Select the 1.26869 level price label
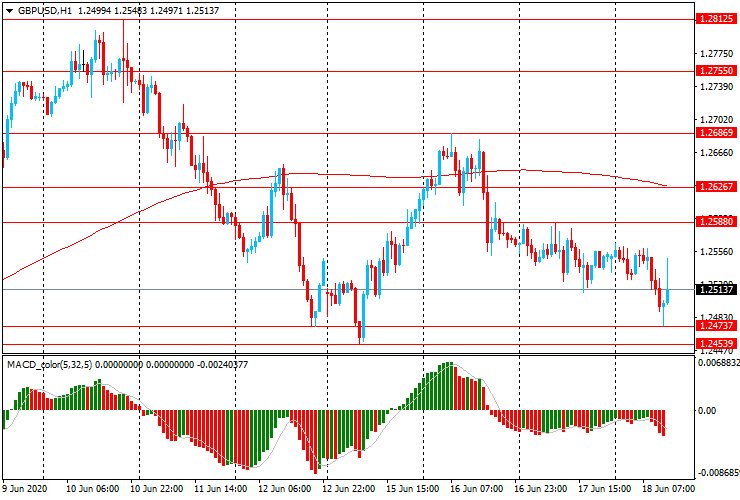The width and height of the screenshot is (740, 500). 716,133
